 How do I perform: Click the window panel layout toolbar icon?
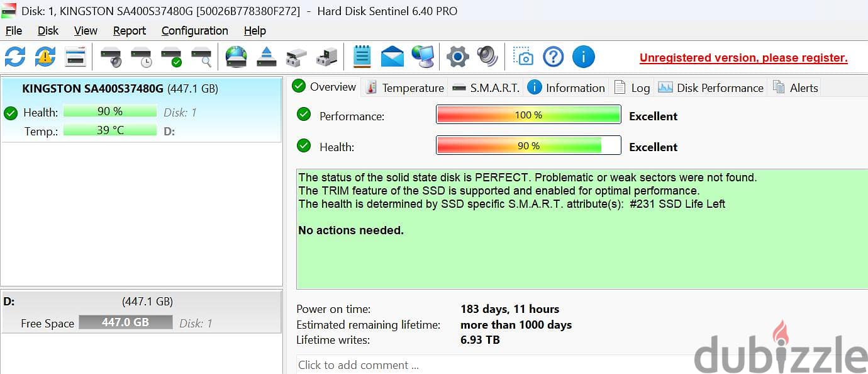click(75, 57)
